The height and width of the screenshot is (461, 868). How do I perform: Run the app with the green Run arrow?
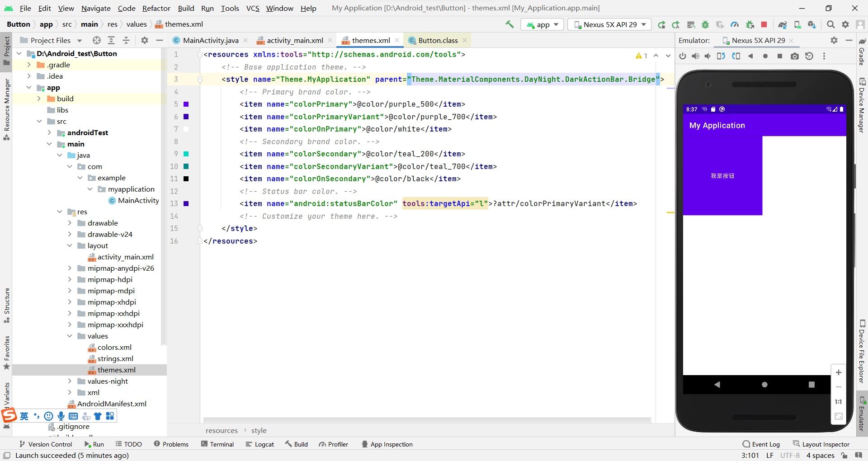[x=661, y=24]
